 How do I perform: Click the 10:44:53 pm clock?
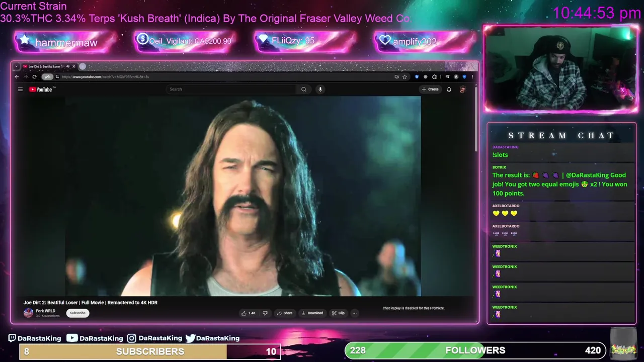[x=597, y=13]
